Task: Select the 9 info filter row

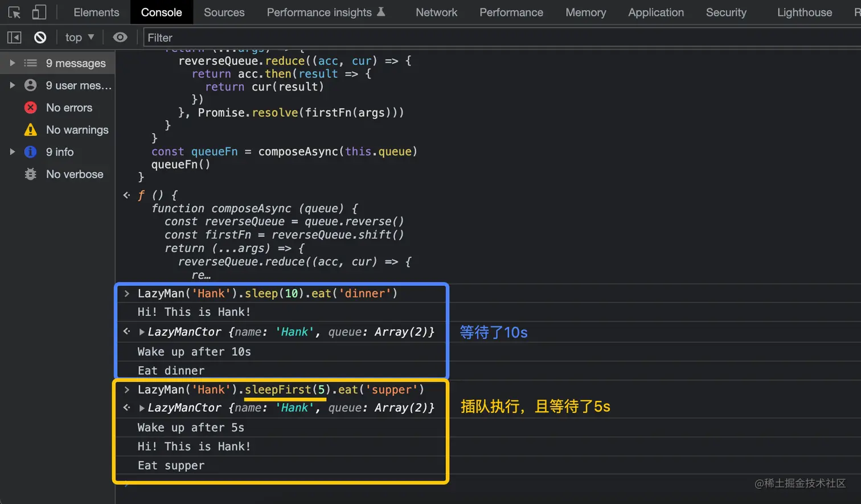Action: click(x=58, y=152)
